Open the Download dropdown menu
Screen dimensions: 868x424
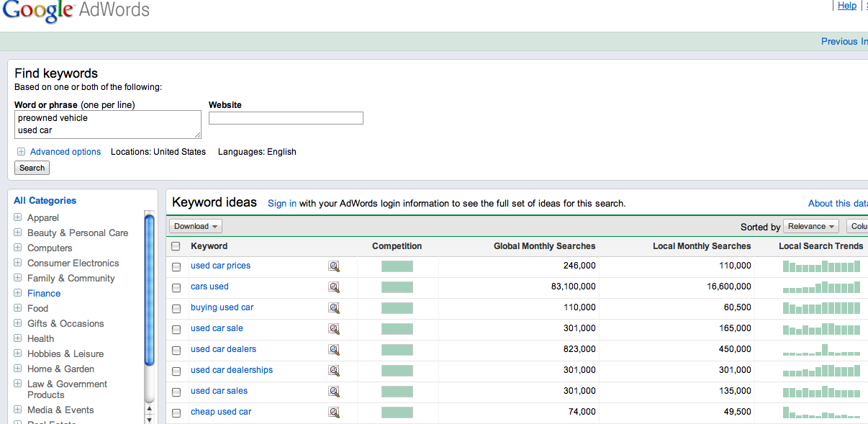tap(196, 226)
